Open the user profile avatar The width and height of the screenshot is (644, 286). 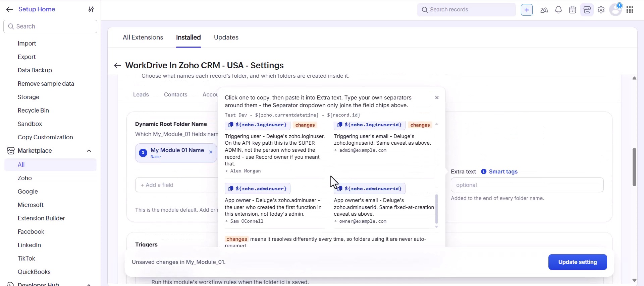[x=615, y=10]
